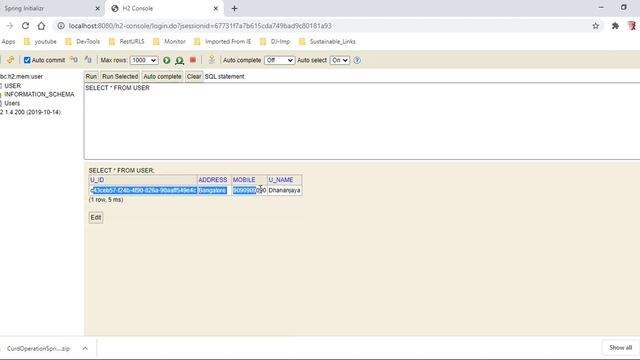Click inside the SQL statement text area
This screenshot has width=640, height=360.
coord(362,121)
